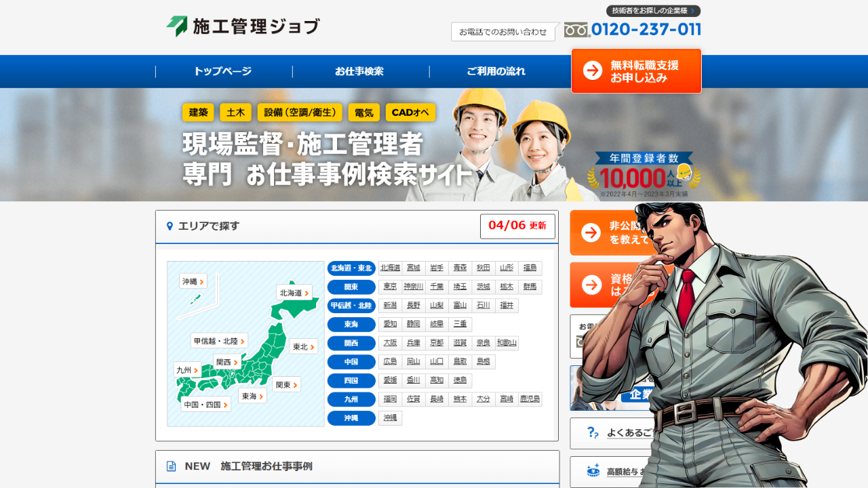Click the 施工管理ジョブ site logo
This screenshot has width=868, height=488.
coord(243,26)
